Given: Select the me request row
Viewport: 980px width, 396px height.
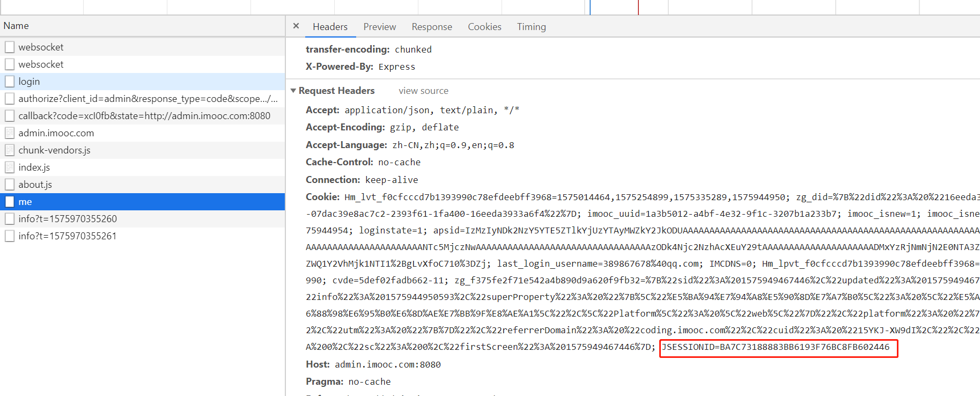Looking at the screenshot, I should (x=142, y=202).
